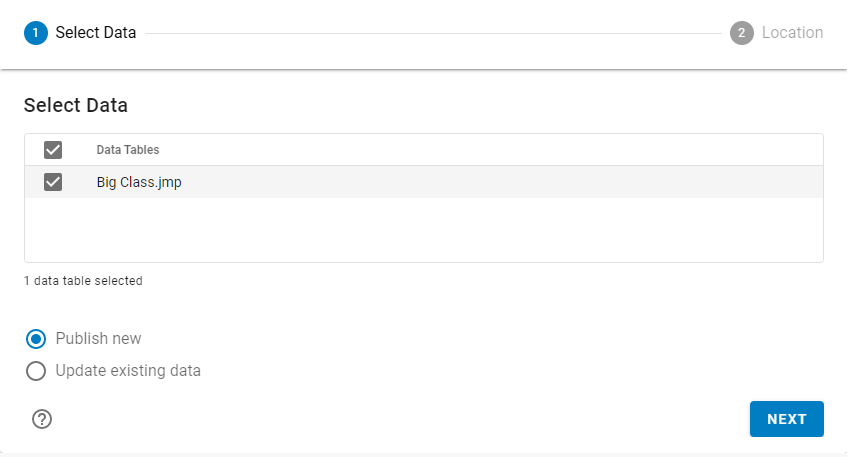Screen dimensions: 847x457
Task: Click the step 2 number circle
Action: pyautogui.click(x=741, y=33)
